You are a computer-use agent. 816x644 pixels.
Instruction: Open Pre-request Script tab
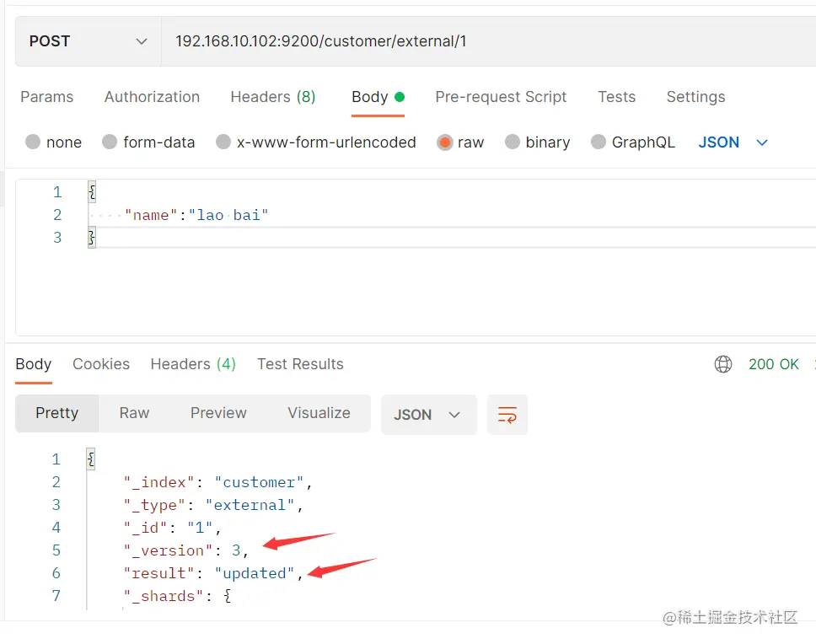click(501, 97)
